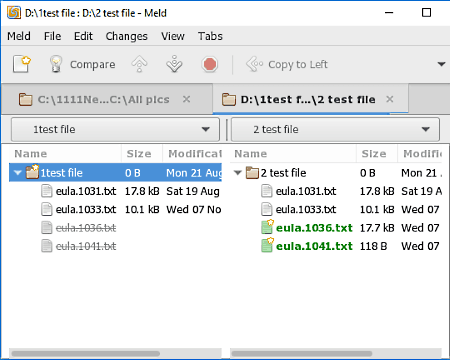Viewport: 450px width, 360px height.
Task: Click folder icon on C:\1111Ne tab
Action: click(x=25, y=99)
